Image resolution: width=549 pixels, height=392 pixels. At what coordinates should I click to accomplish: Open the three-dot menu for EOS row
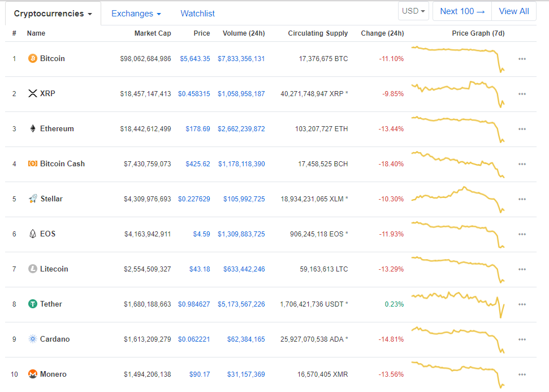522,234
